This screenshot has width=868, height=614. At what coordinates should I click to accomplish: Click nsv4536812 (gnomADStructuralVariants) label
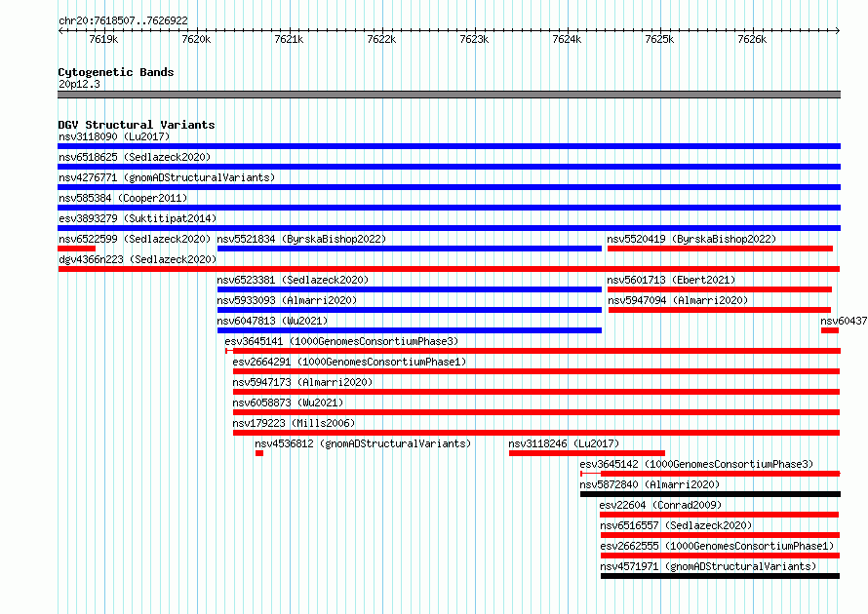pyautogui.click(x=363, y=443)
